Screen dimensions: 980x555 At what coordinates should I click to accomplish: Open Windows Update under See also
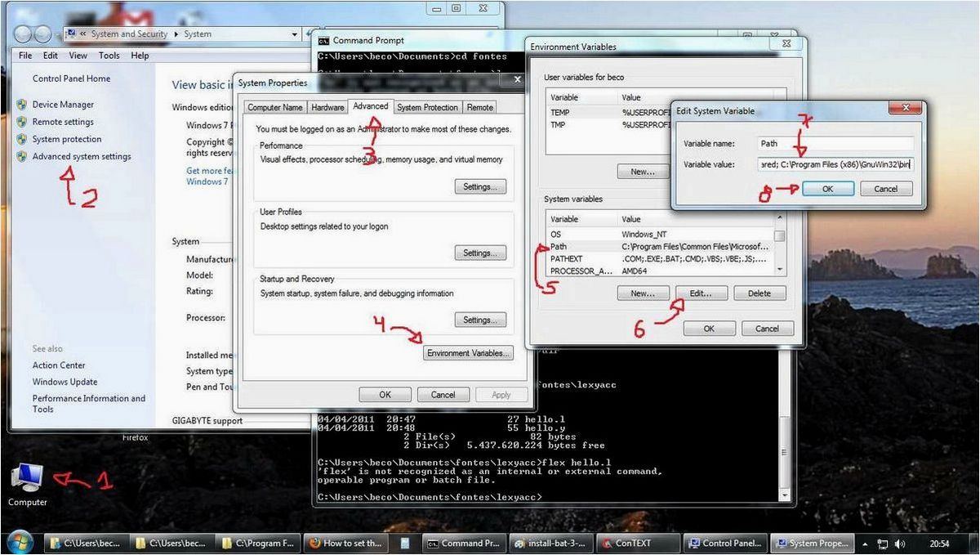tap(65, 382)
